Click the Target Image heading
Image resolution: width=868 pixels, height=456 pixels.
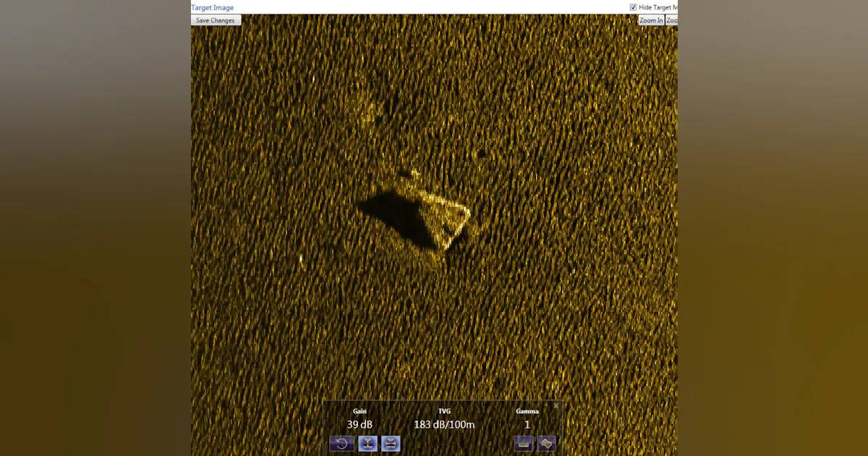tap(213, 7)
